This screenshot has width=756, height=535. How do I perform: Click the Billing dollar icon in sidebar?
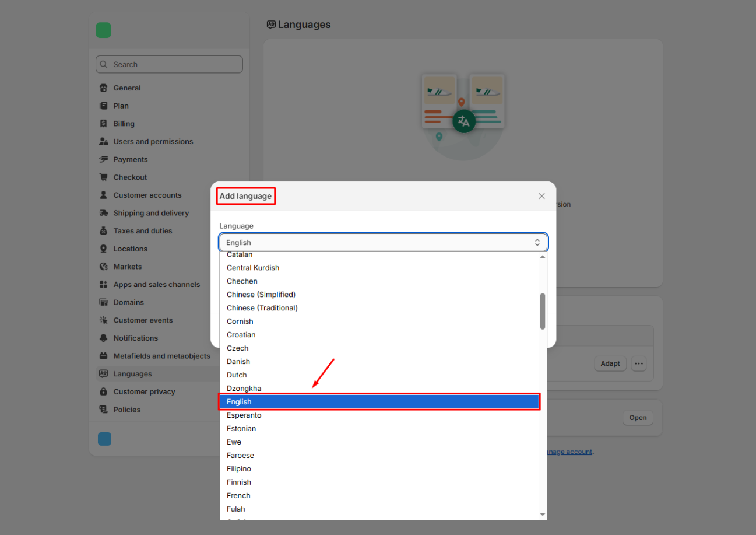pyautogui.click(x=104, y=124)
